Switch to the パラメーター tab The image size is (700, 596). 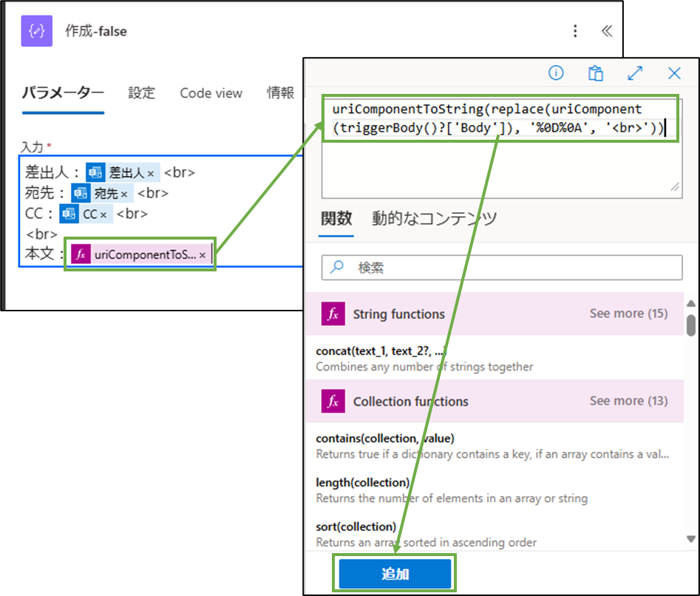[x=63, y=93]
